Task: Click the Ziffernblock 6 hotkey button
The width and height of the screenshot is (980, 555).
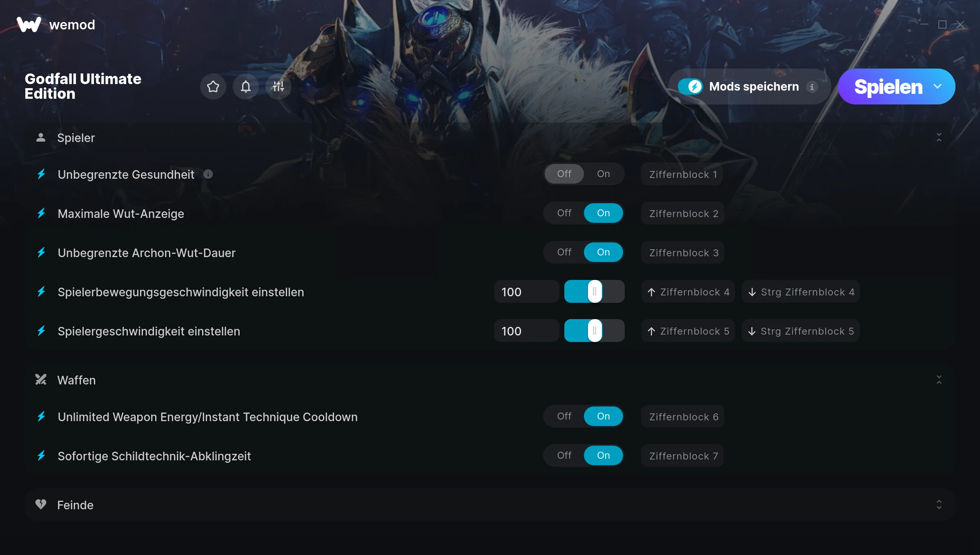Action: click(x=683, y=416)
